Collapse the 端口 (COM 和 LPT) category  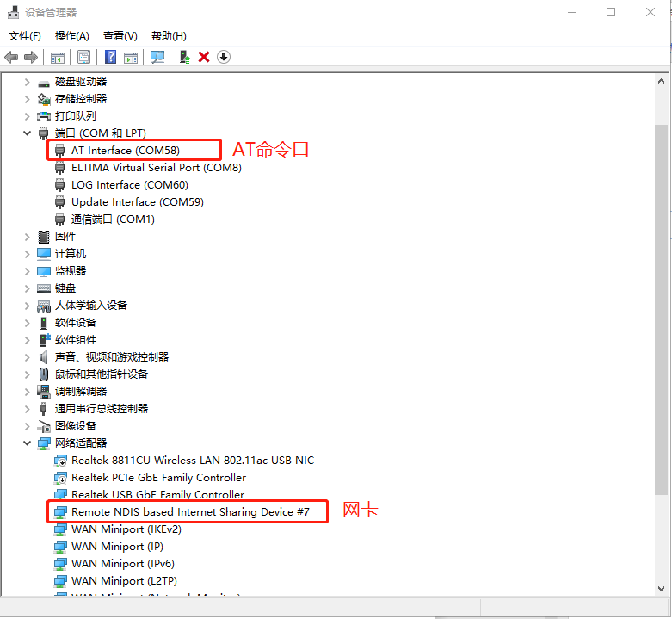coord(28,133)
